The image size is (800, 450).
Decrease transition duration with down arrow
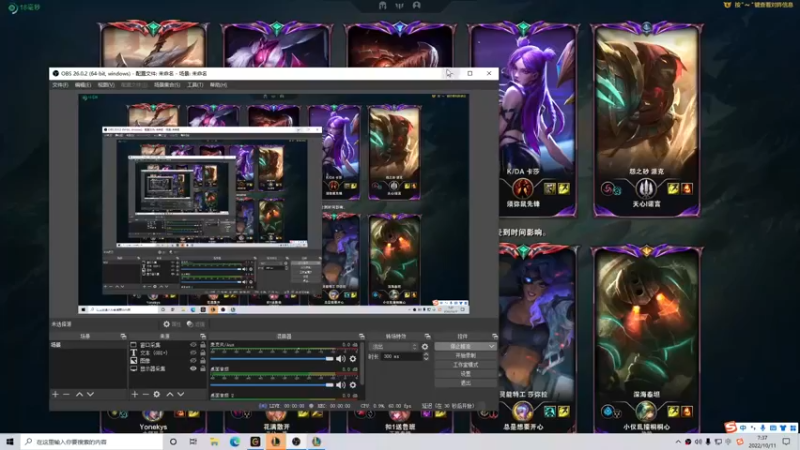click(426, 359)
